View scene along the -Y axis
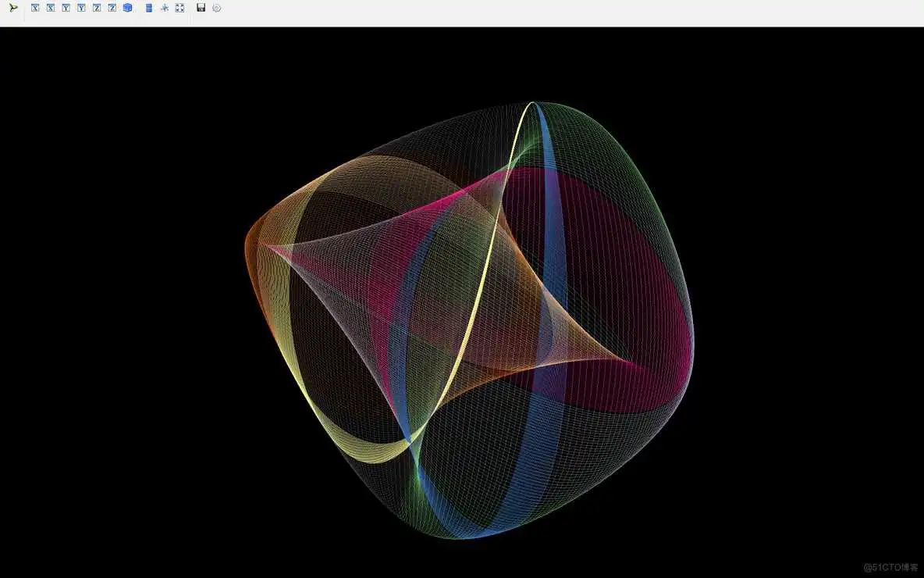Screen dimensions: 924x578 [81, 8]
